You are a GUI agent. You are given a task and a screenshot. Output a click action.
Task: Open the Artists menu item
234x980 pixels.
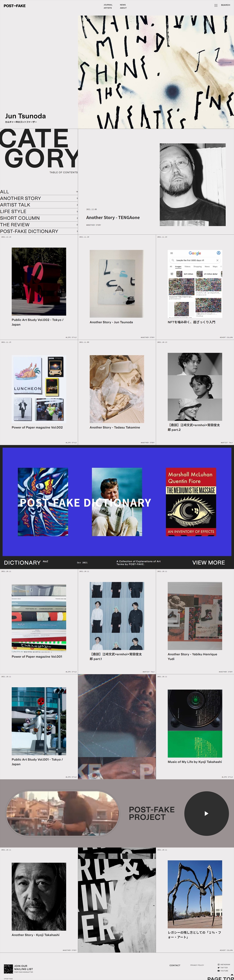108,8
